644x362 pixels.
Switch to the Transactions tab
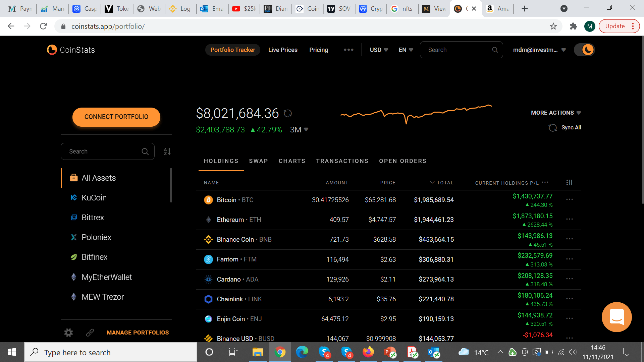[342, 161]
